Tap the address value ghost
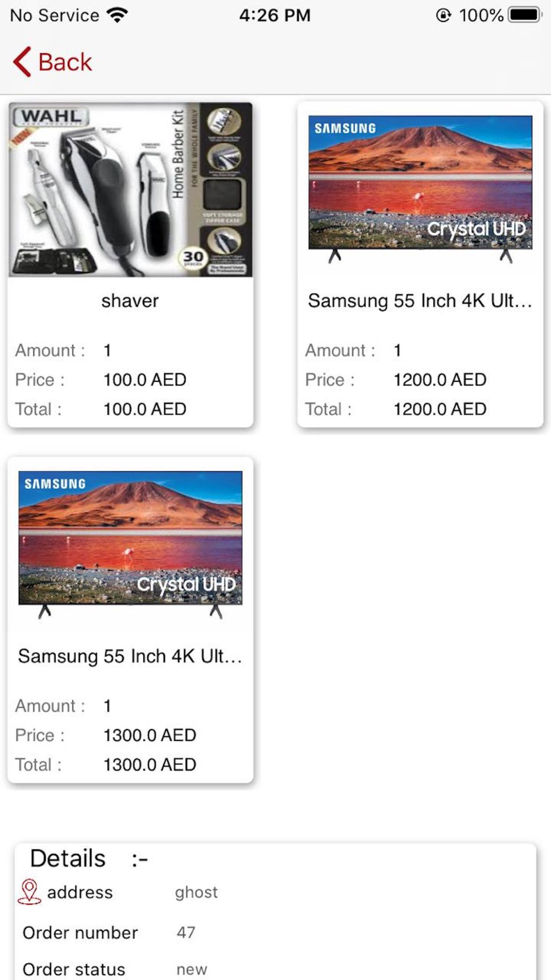Screen dimensions: 551x980 click(x=196, y=893)
